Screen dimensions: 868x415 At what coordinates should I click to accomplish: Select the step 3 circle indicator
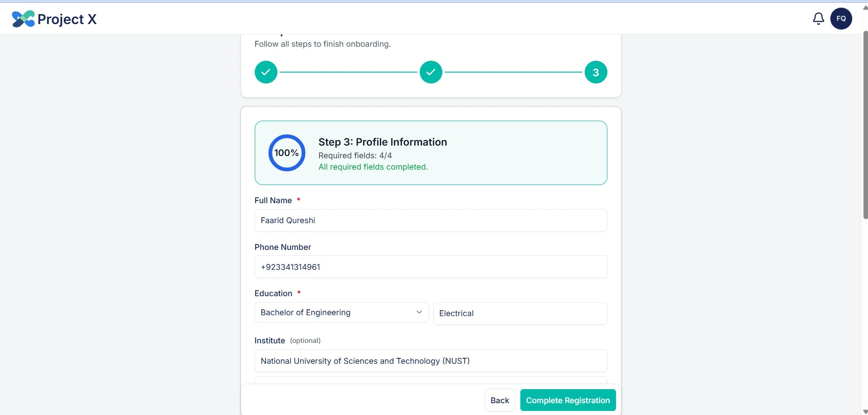tap(596, 72)
